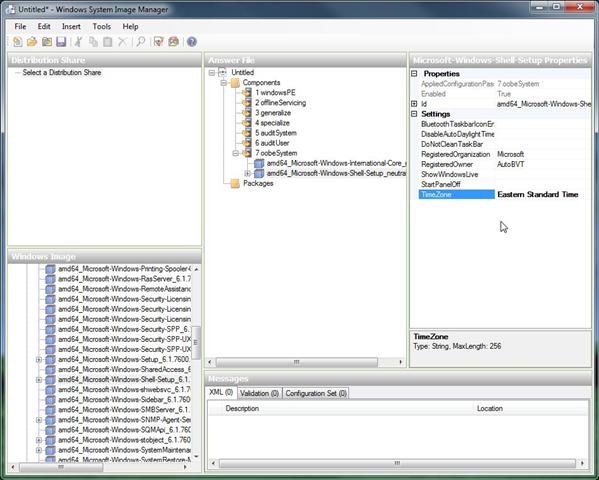Click the Cut scissors toolbar icon

(x=78, y=42)
